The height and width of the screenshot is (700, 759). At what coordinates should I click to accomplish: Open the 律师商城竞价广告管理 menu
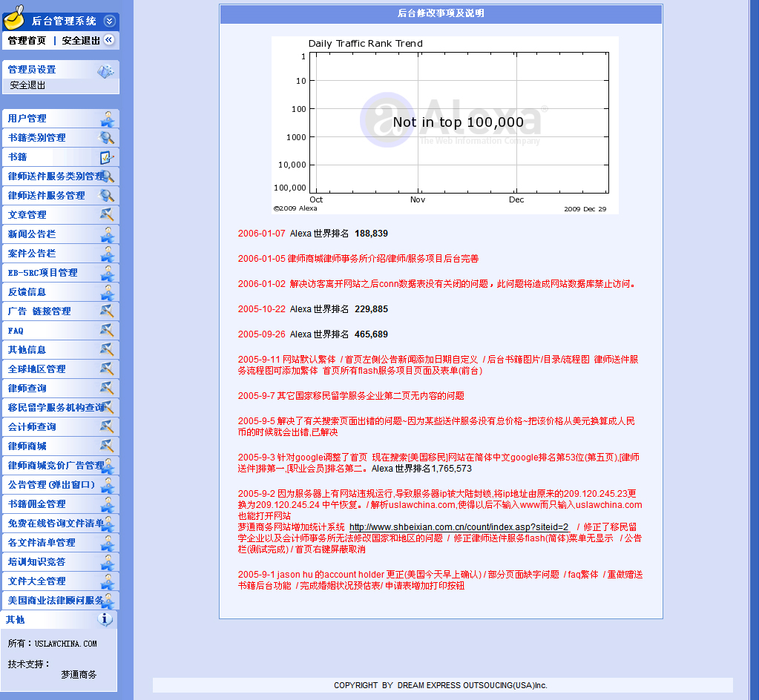pyautogui.click(x=61, y=466)
